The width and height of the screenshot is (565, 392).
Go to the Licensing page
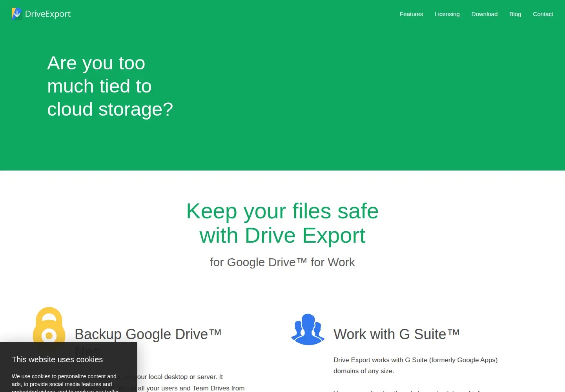[x=447, y=14]
